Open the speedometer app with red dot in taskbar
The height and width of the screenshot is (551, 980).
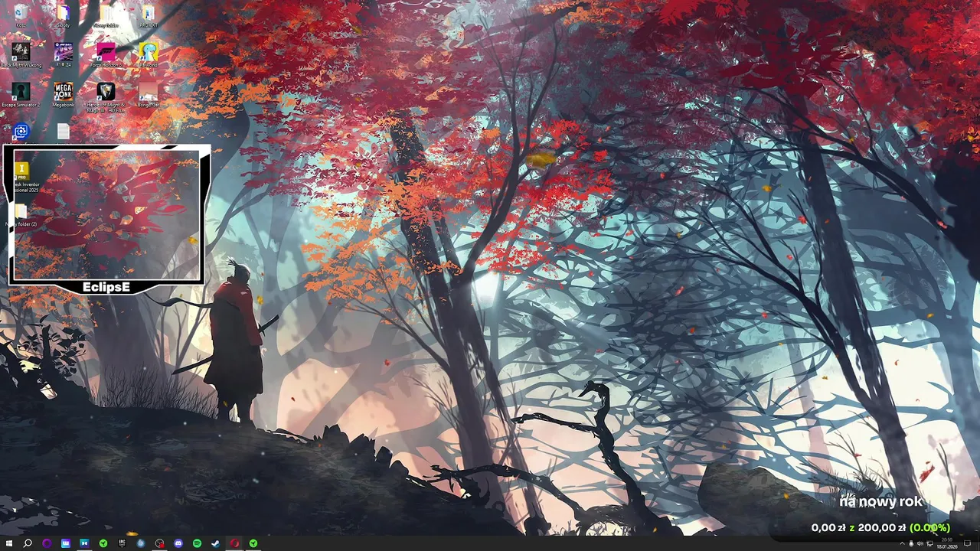(x=159, y=543)
